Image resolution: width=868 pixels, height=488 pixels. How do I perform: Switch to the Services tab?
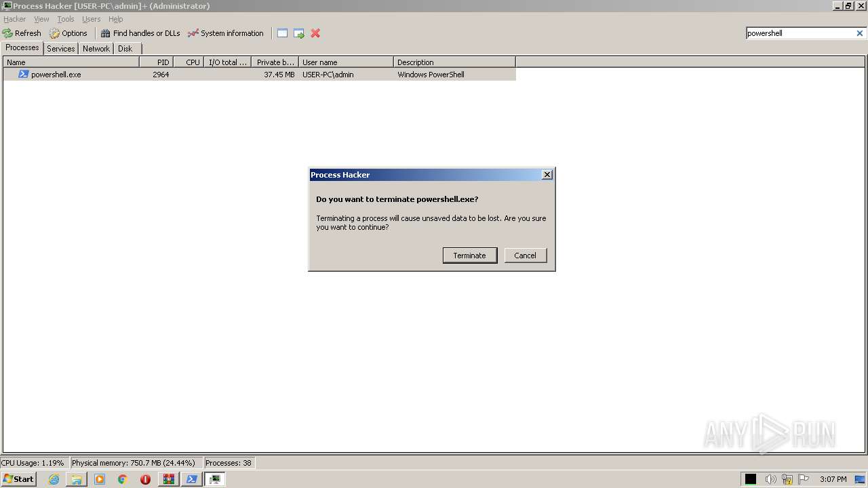(x=61, y=49)
